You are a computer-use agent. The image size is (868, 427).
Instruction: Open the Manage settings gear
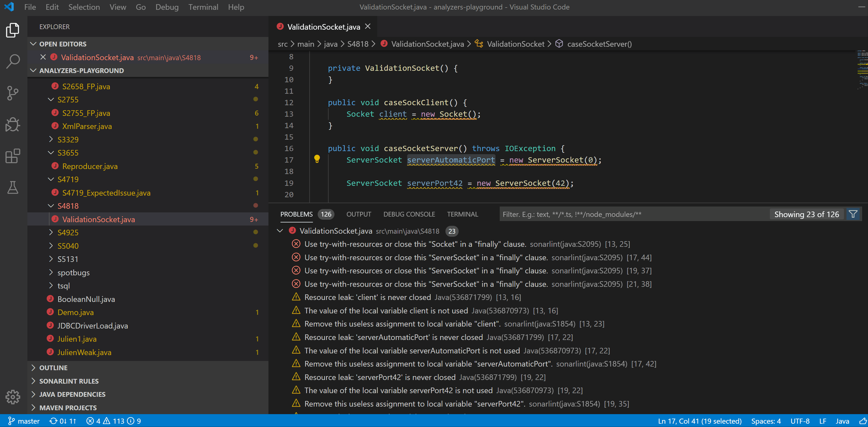click(x=13, y=397)
